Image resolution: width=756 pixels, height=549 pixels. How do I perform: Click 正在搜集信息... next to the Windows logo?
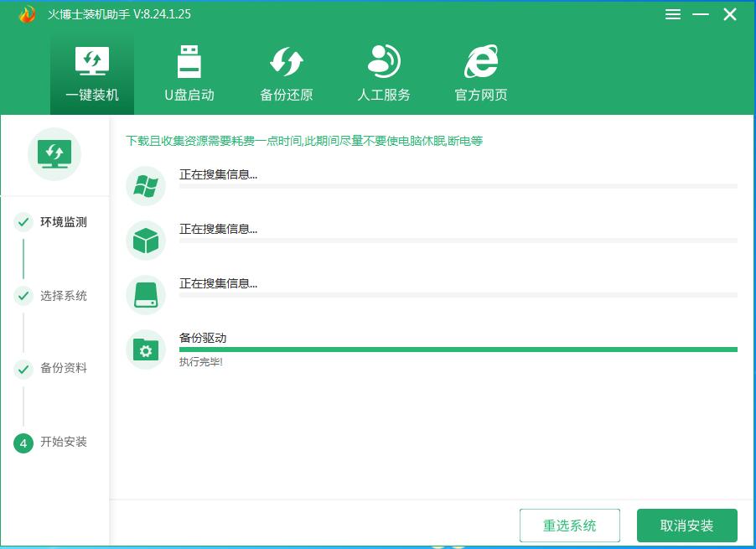219,174
